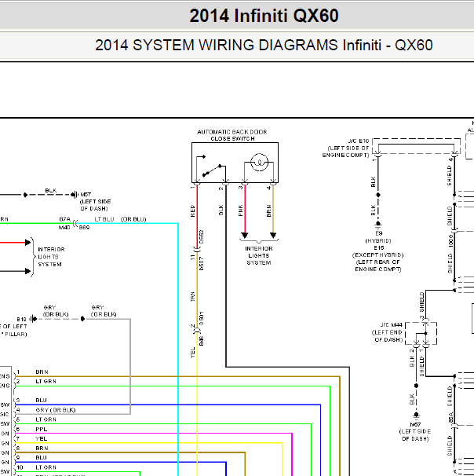This screenshot has height=476, width=474.
Task: Click the "B10" ground label
Action: (21, 320)
